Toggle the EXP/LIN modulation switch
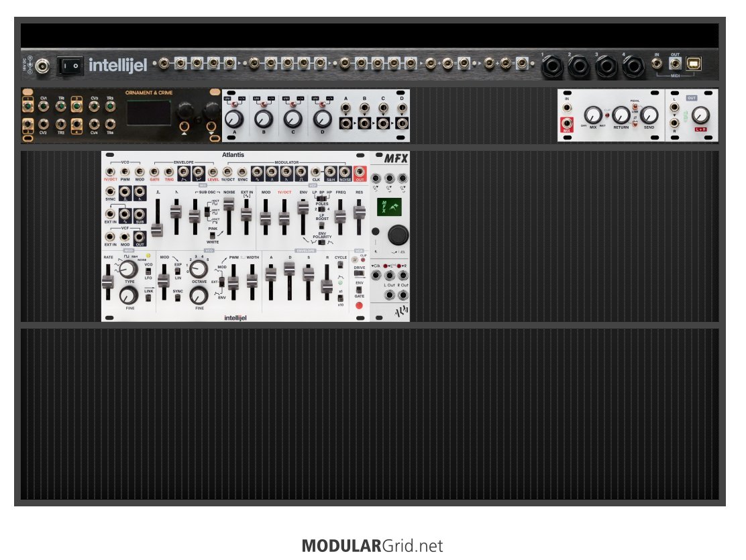Viewport: 746px width, 560px height. click(178, 271)
